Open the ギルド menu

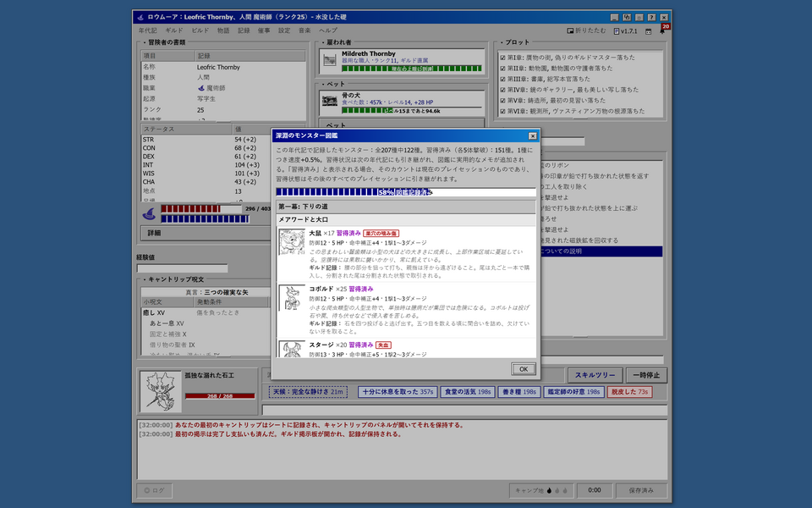point(174,30)
